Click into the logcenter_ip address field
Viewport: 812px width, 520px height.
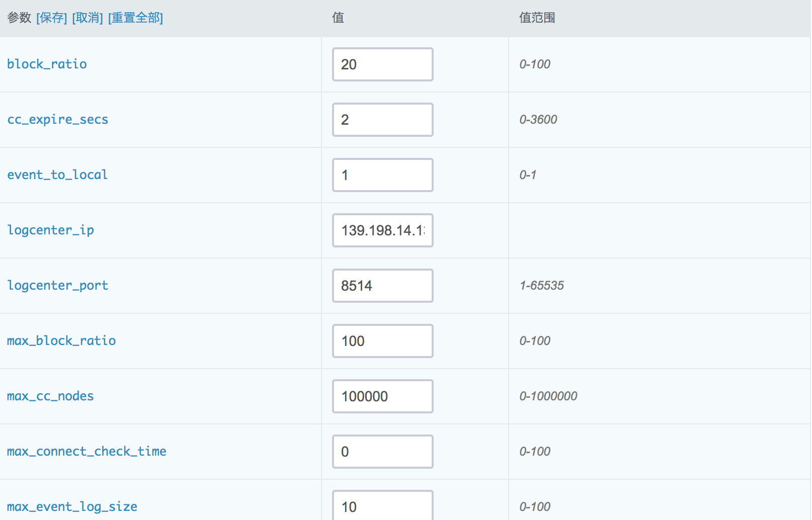coord(382,230)
